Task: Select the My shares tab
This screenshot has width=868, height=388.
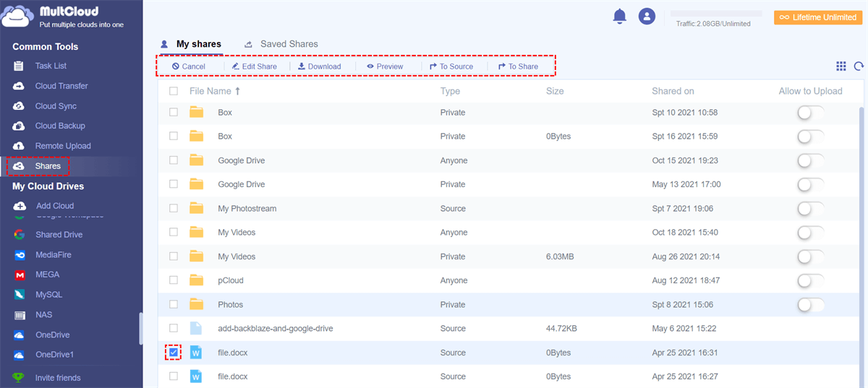Action: coord(198,44)
